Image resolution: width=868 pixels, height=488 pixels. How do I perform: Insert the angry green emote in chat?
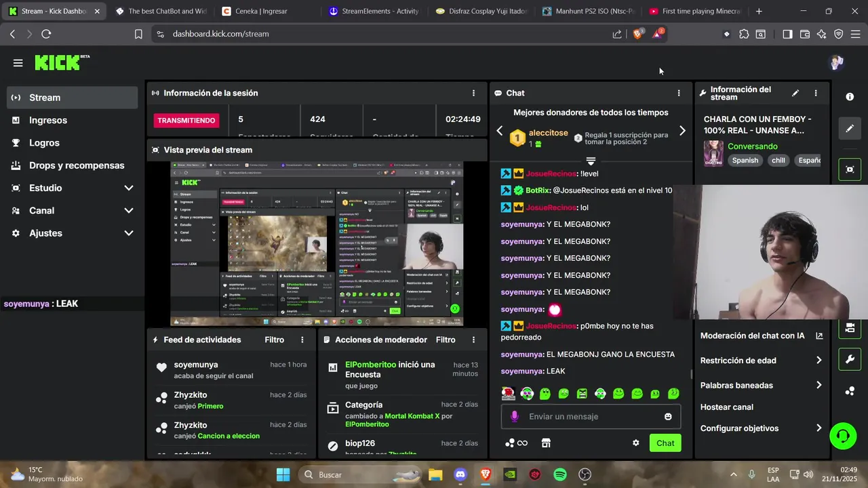coord(582,393)
